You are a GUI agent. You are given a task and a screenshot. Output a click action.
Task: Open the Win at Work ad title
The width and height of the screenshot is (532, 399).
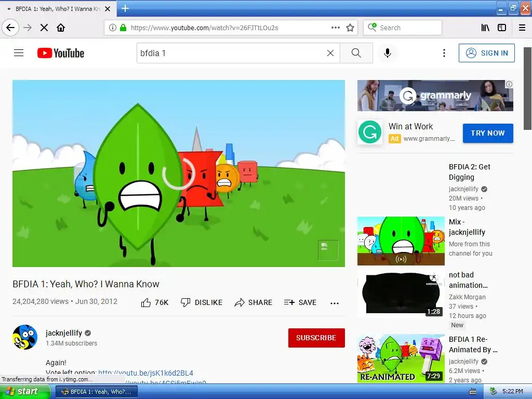point(410,127)
